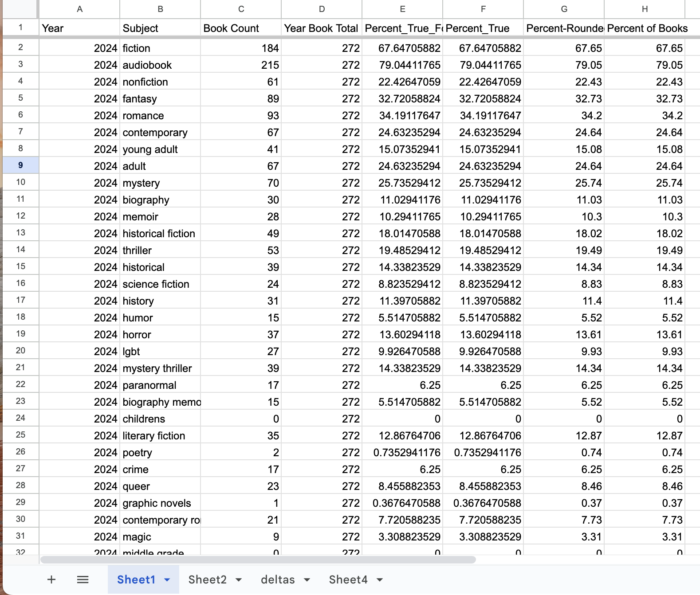The image size is (700, 595).
Task: Click the Percent-Rounded header cell
Action: tap(564, 28)
